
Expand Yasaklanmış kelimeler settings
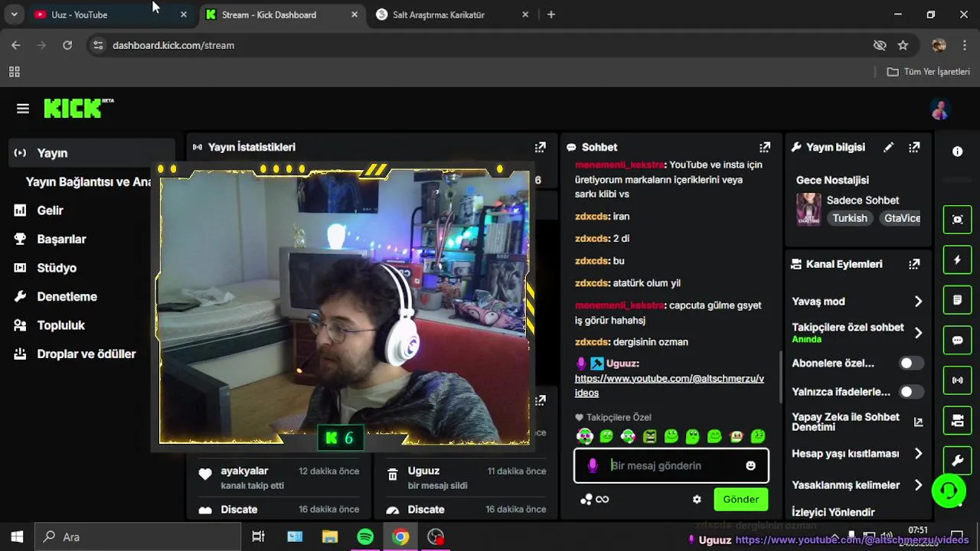[918, 485]
